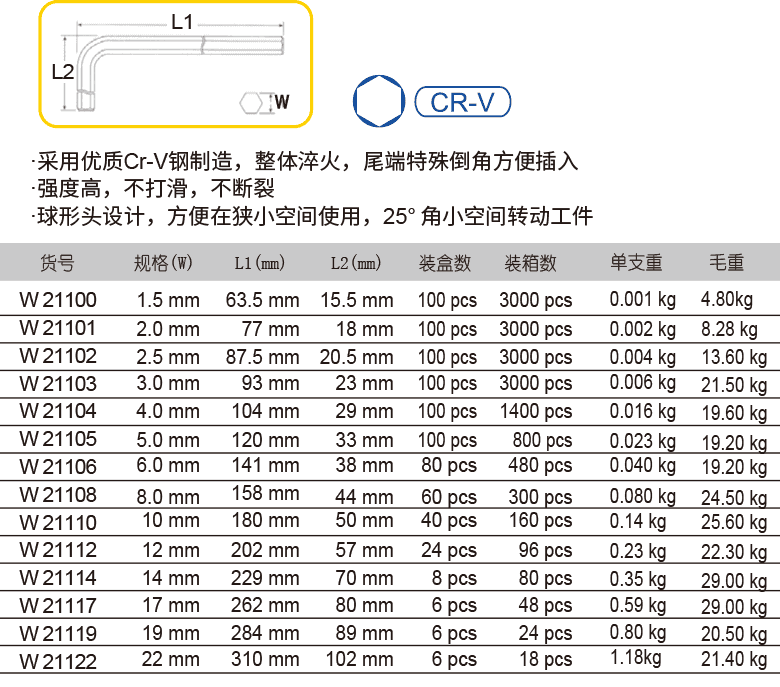The height and width of the screenshot is (687, 780).
Task: Select item number W21102
Action: pyautogui.click(x=58, y=356)
